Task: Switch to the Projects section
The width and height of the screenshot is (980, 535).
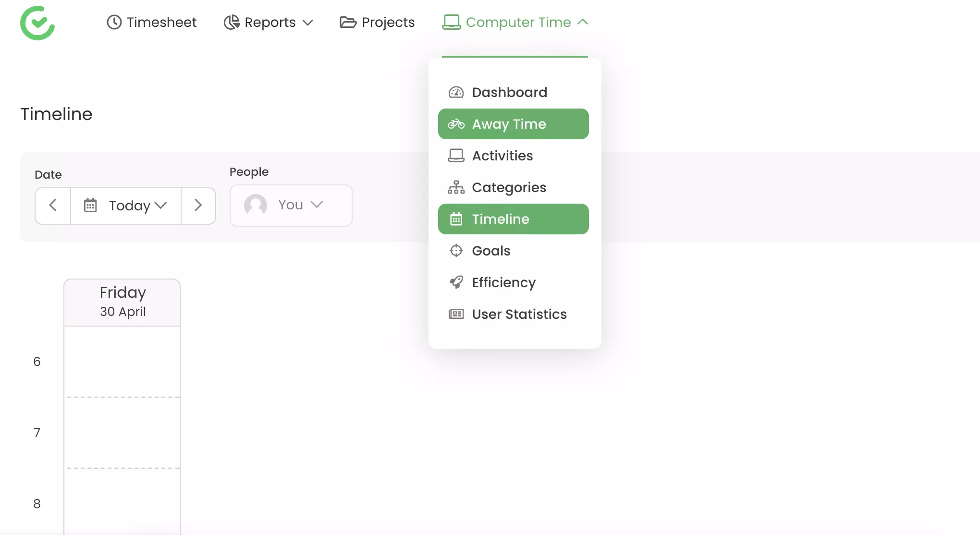Action: coord(377,22)
